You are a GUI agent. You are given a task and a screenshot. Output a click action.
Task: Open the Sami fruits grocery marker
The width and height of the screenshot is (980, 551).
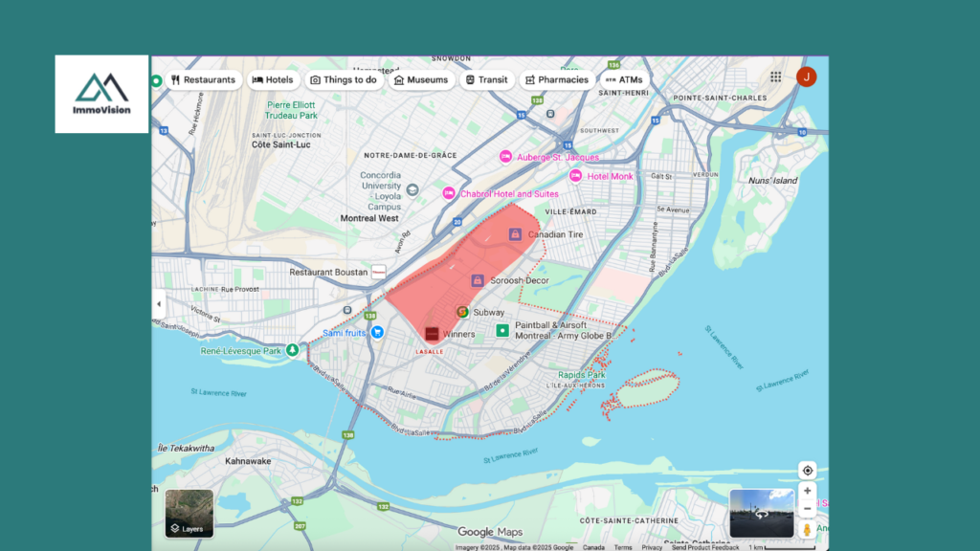377,332
